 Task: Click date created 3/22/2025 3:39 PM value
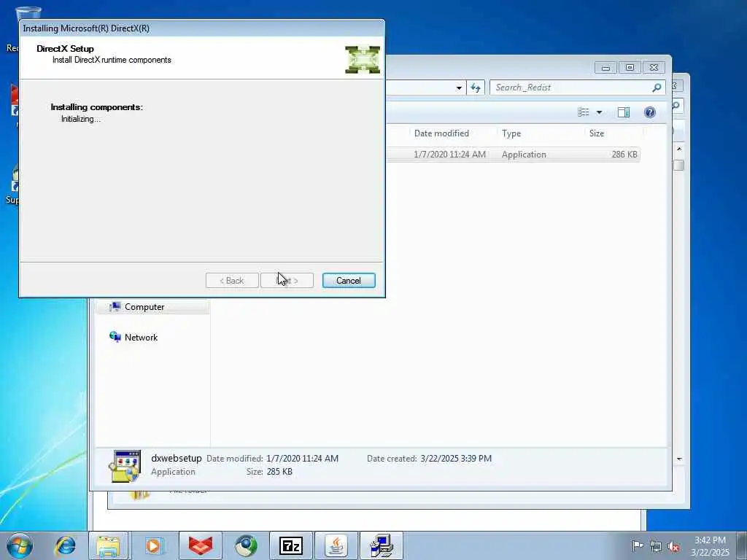tap(456, 459)
